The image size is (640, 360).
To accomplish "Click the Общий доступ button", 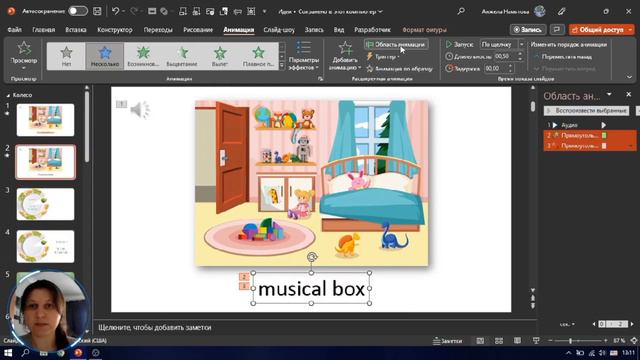I will point(602,29).
